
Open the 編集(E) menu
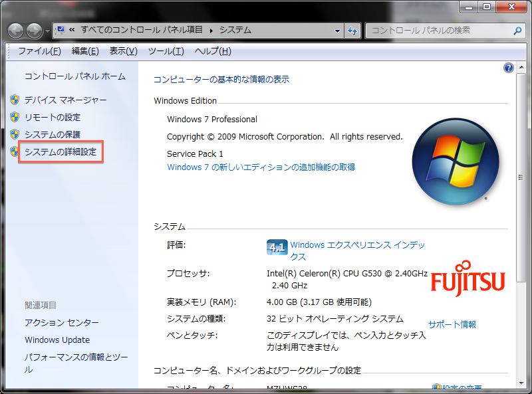(x=85, y=51)
